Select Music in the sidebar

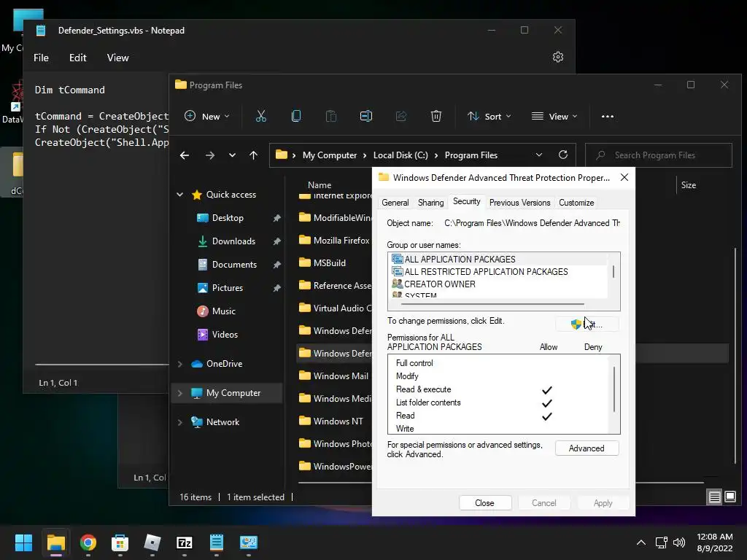pos(223,311)
